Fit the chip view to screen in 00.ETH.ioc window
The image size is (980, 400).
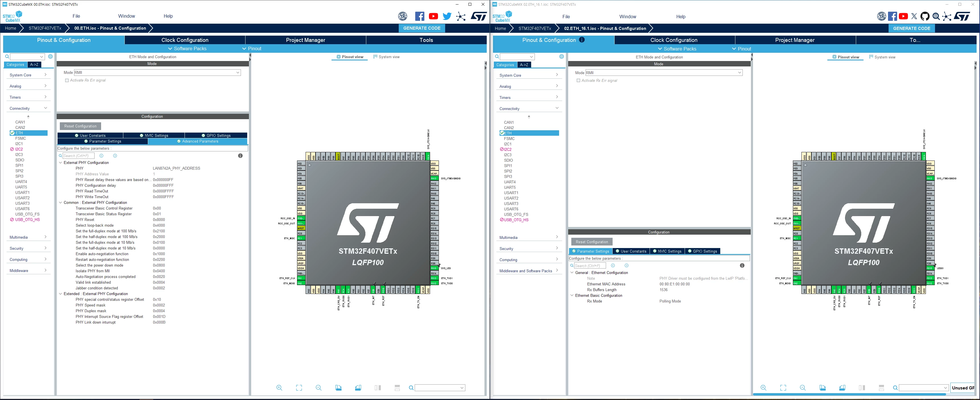[299, 388]
